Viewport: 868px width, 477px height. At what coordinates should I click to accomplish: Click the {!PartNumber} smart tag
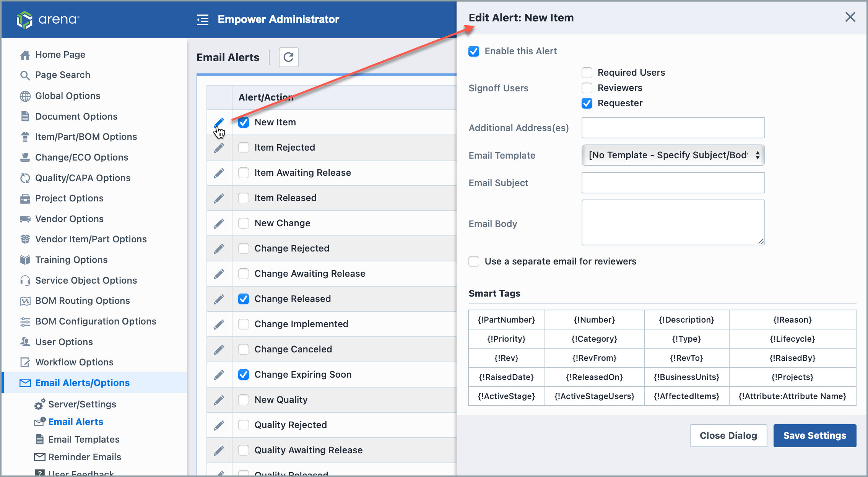[506, 320]
